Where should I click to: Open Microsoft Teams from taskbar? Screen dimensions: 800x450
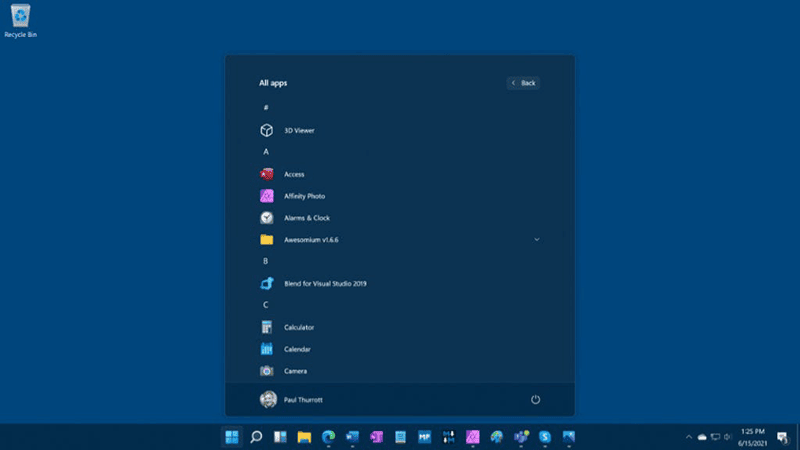[521, 437]
